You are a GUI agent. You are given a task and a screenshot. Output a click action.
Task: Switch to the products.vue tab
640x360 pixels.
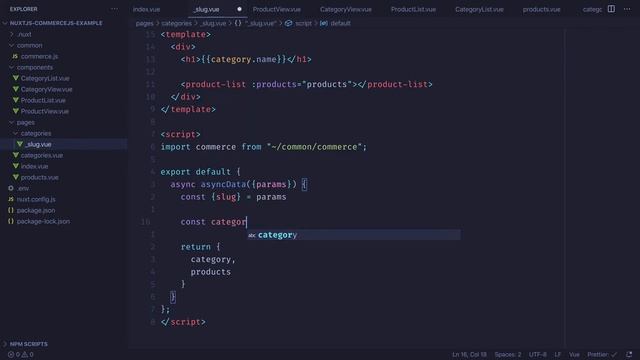(x=541, y=9)
